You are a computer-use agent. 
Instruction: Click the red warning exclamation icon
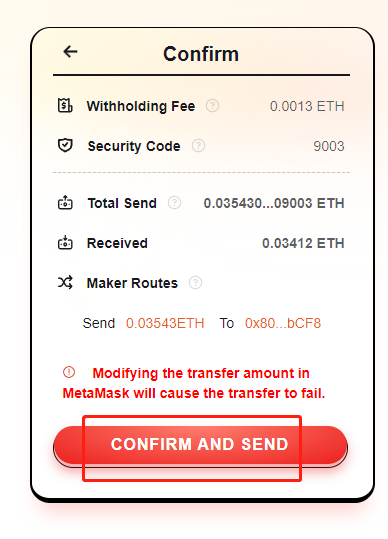click(69, 372)
